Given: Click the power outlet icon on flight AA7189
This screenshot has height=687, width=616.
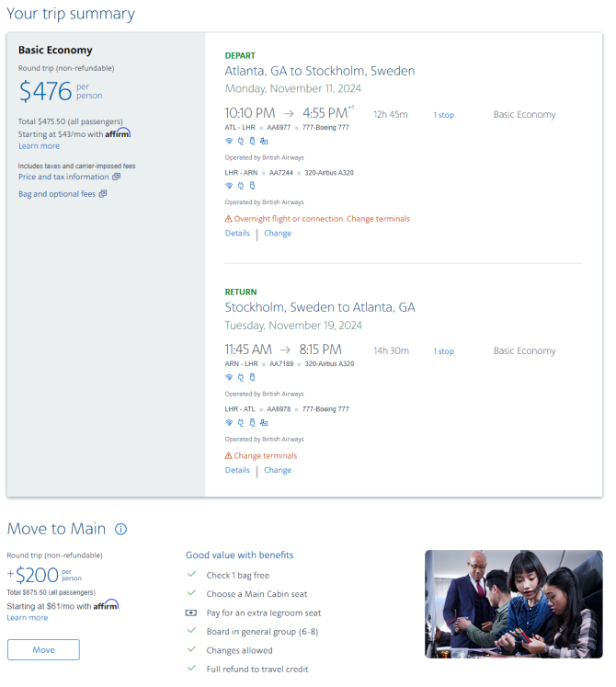Looking at the screenshot, I should (241, 377).
